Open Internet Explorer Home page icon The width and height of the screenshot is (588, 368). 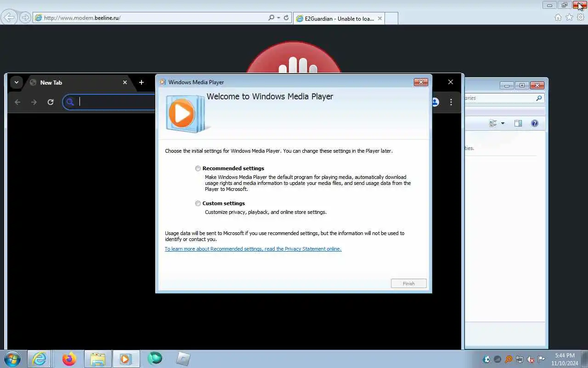(x=558, y=17)
